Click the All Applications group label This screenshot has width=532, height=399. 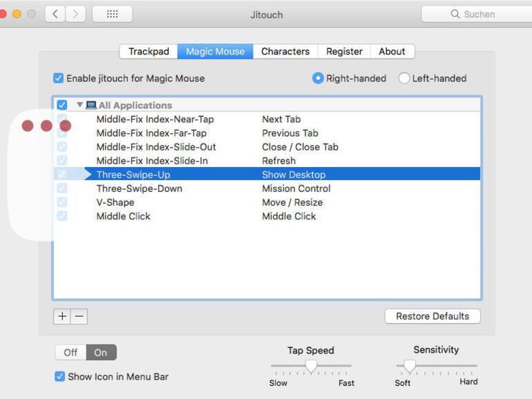(135, 106)
